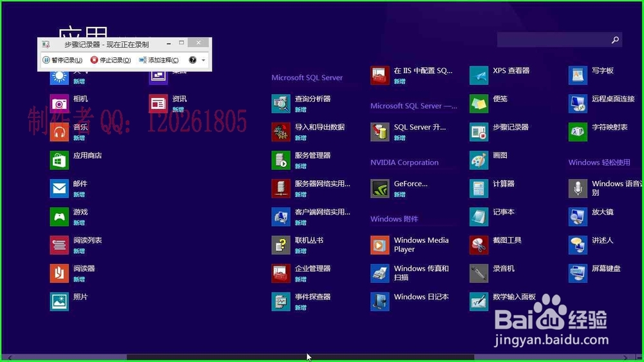
Task: Close the Steps Recorder window
Action: click(x=198, y=43)
